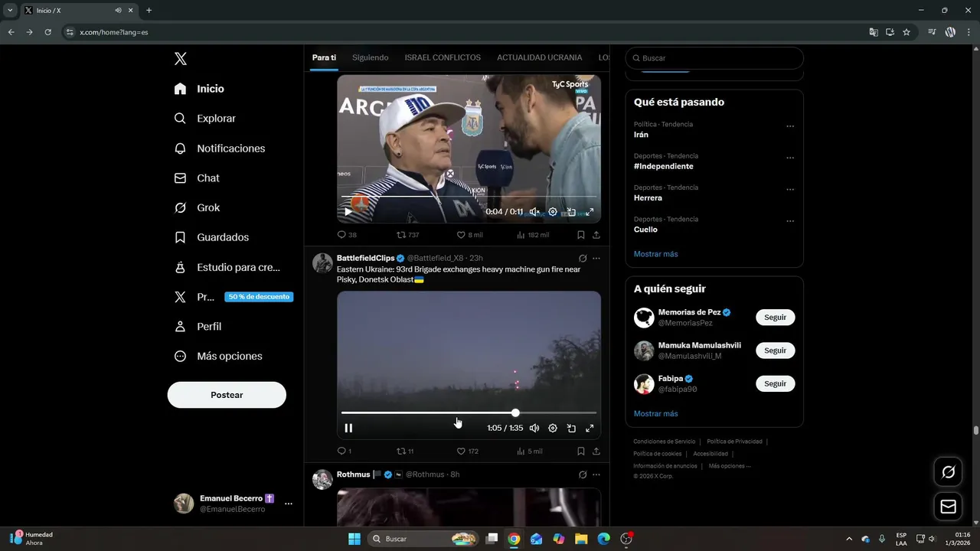Switch to ISRAEL CONFLICTOS tab
Viewport: 980px width, 551px height.
coord(443,58)
